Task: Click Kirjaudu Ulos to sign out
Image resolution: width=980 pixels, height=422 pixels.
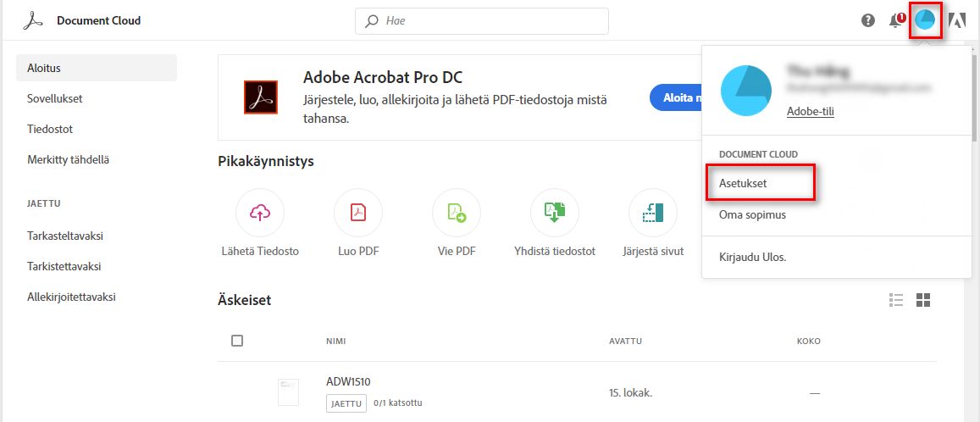Action: tap(752, 257)
